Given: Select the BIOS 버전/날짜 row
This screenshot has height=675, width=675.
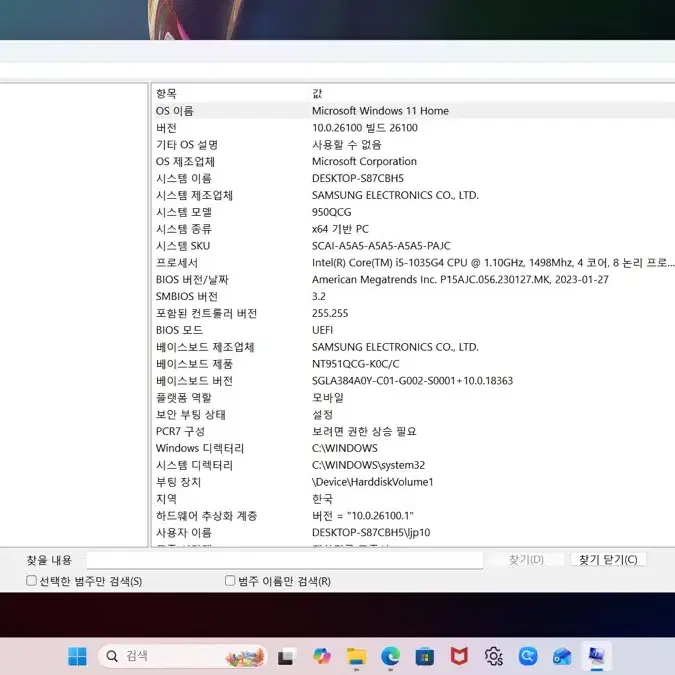Looking at the screenshot, I should coord(413,279).
